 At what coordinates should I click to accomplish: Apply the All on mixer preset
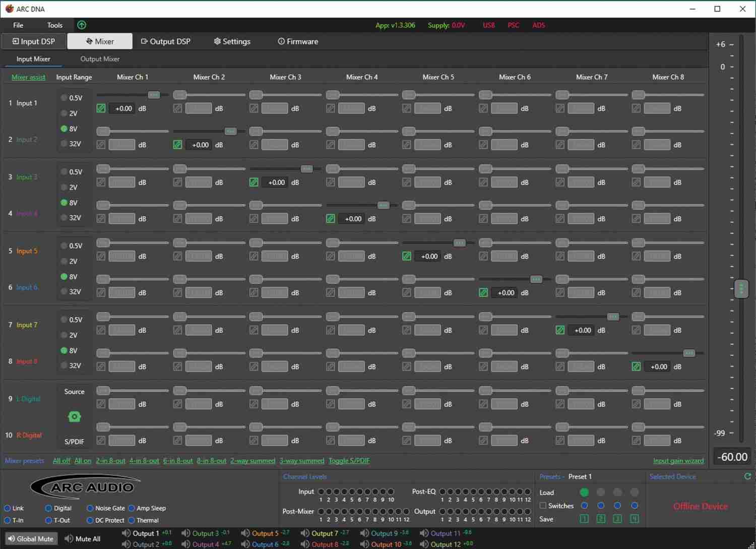point(83,461)
